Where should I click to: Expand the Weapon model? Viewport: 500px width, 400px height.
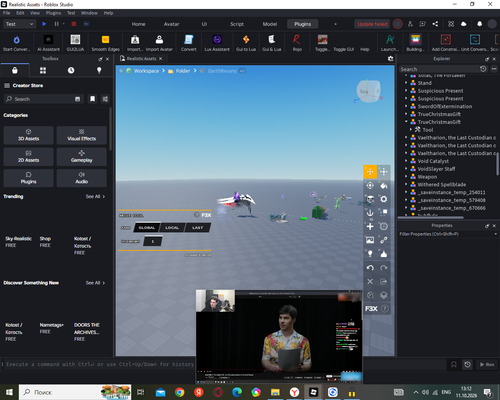pyautogui.click(x=406, y=176)
